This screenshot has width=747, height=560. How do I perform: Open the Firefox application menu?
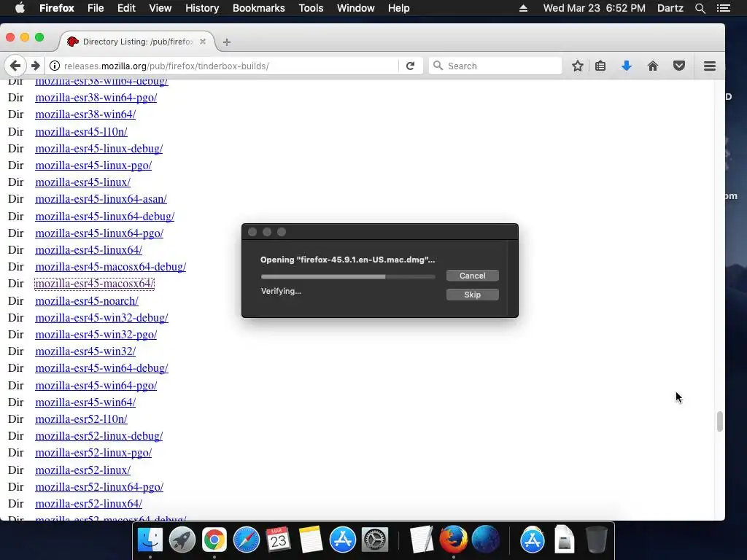(x=57, y=8)
